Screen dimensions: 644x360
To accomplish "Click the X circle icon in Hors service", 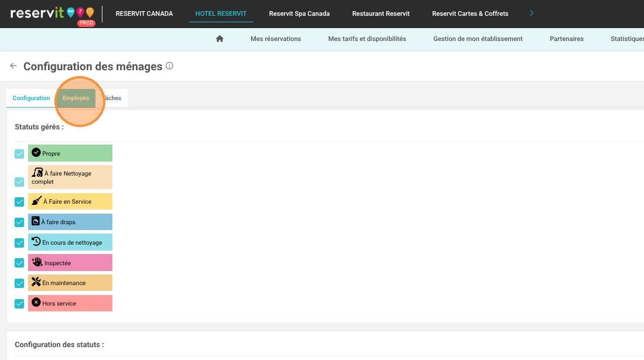I will click(36, 302).
